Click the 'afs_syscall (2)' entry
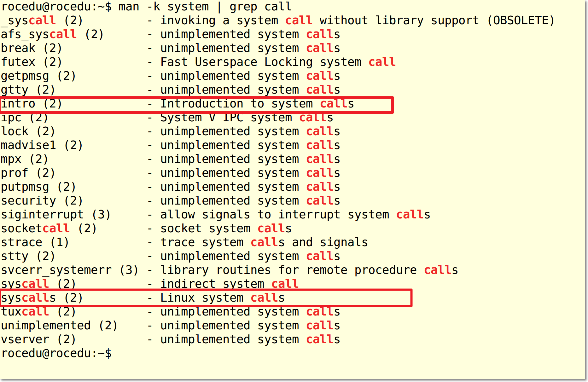This screenshot has height=382, width=588. [52, 34]
